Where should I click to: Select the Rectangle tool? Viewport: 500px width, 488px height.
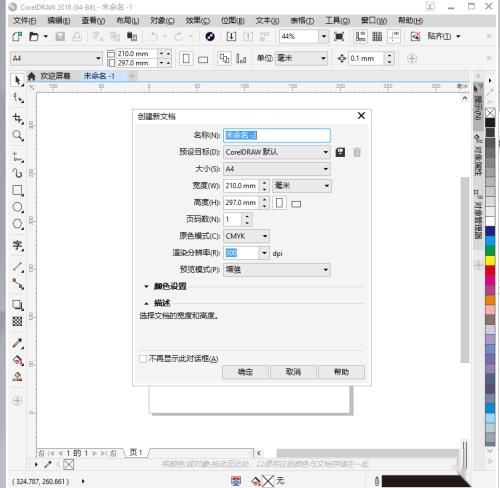pos(17,190)
